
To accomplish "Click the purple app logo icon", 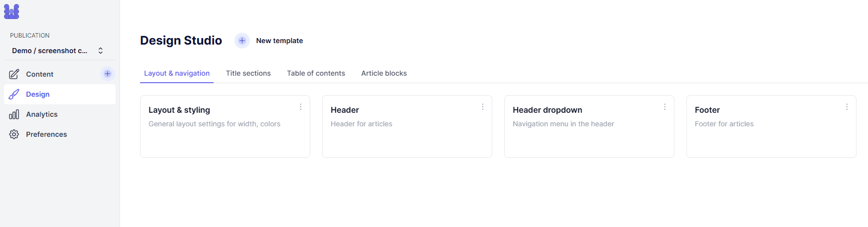I will tap(12, 12).
